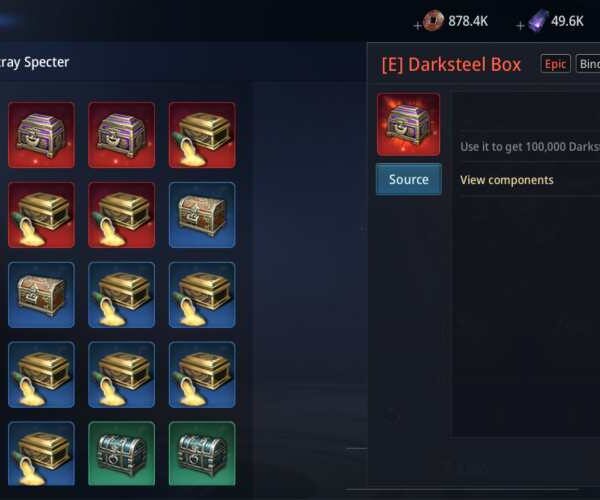The image size is (600, 500).
Task: Click the Source button
Action: [409, 179]
